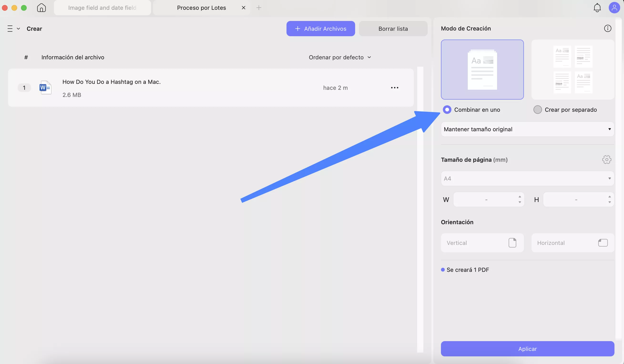
Task: Select the Crear por separado radio button
Action: [x=537, y=110]
